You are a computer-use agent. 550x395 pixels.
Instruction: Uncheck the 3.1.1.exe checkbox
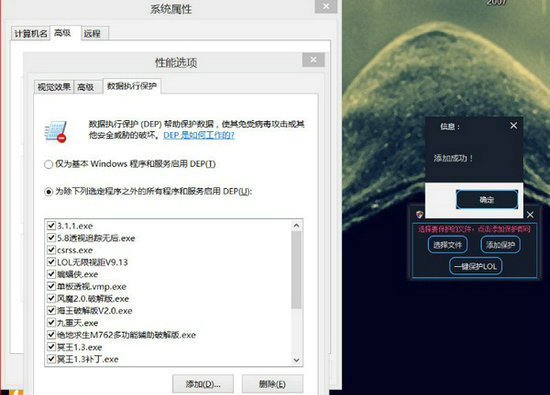click(51, 226)
